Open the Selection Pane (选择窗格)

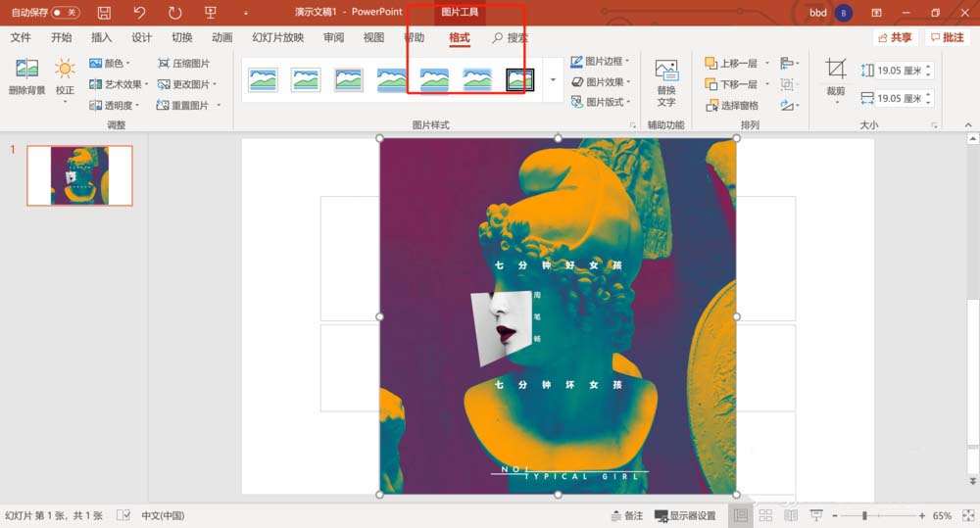[x=731, y=105]
